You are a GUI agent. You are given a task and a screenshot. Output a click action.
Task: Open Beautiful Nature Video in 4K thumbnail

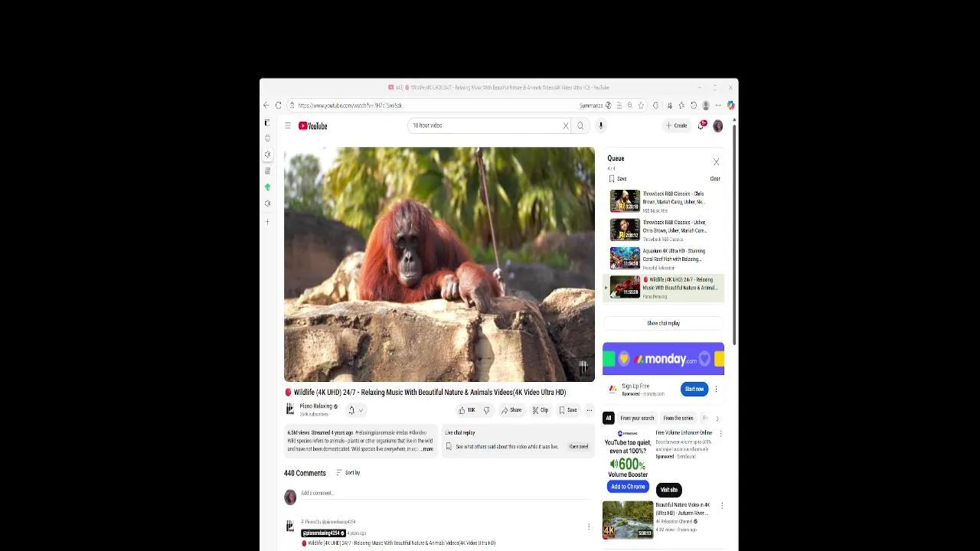[628, 520]
